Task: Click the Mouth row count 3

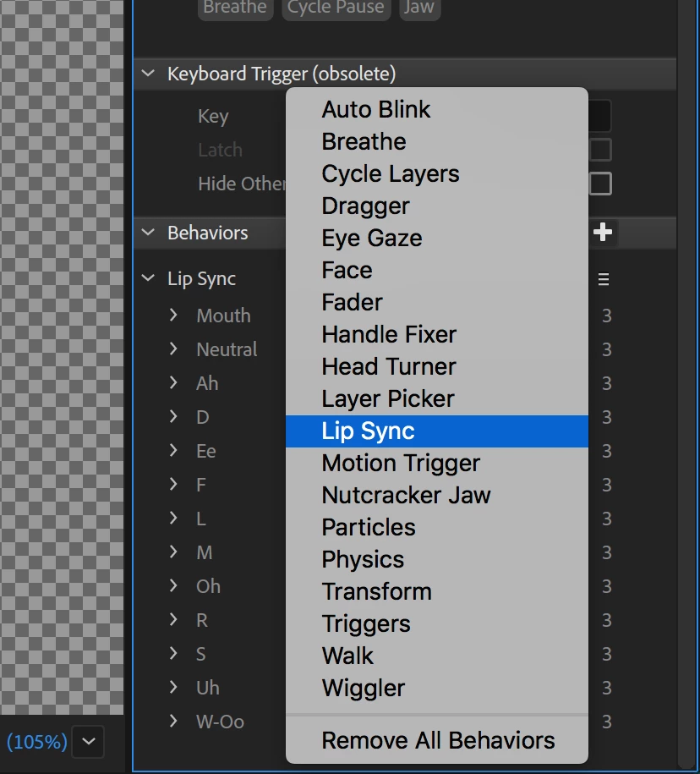Action: (607, 316)
